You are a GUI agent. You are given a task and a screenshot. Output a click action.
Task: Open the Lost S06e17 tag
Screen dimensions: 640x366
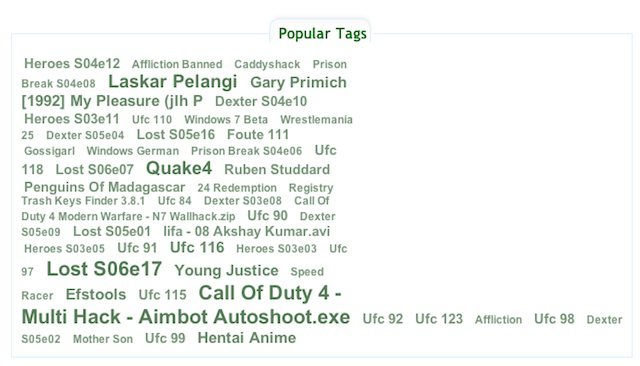click(x=104, y=269)
